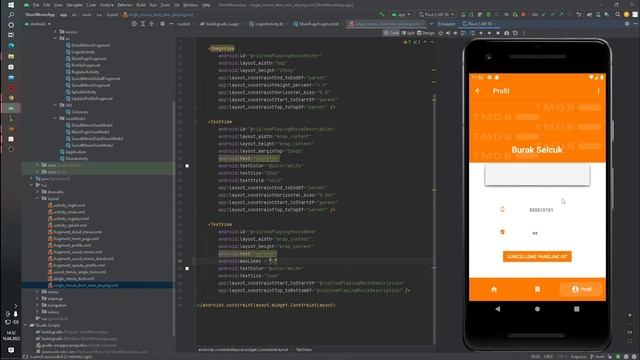Open Microsoft Edge from the taskbar

point(11,46)
